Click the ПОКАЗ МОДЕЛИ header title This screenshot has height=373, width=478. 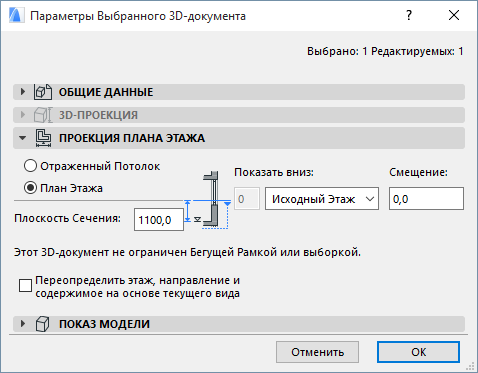click(104, 324)
